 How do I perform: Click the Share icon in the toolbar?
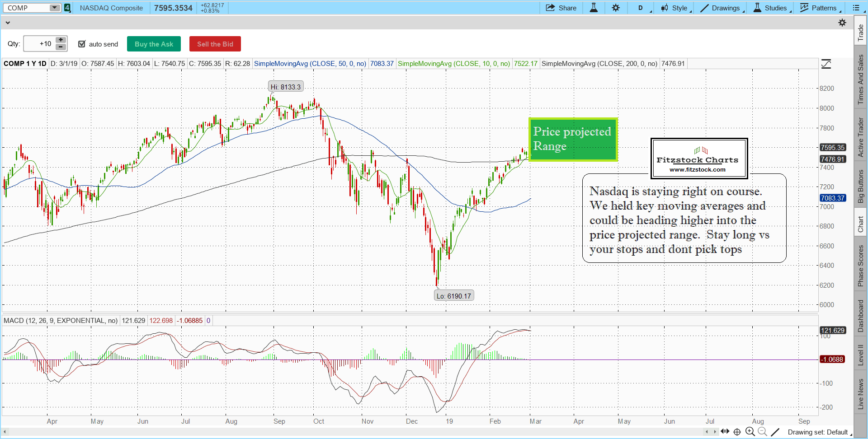coord(561,8)
